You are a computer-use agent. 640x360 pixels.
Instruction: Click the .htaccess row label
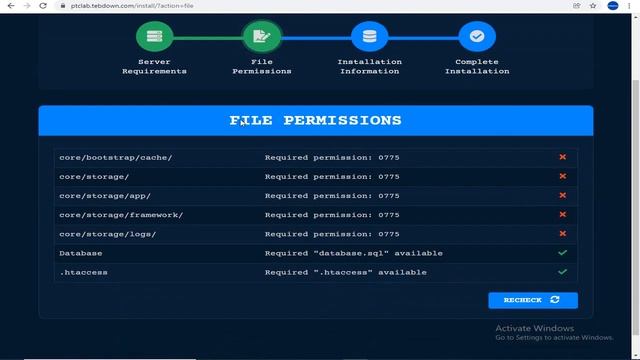tap(84, 273)
